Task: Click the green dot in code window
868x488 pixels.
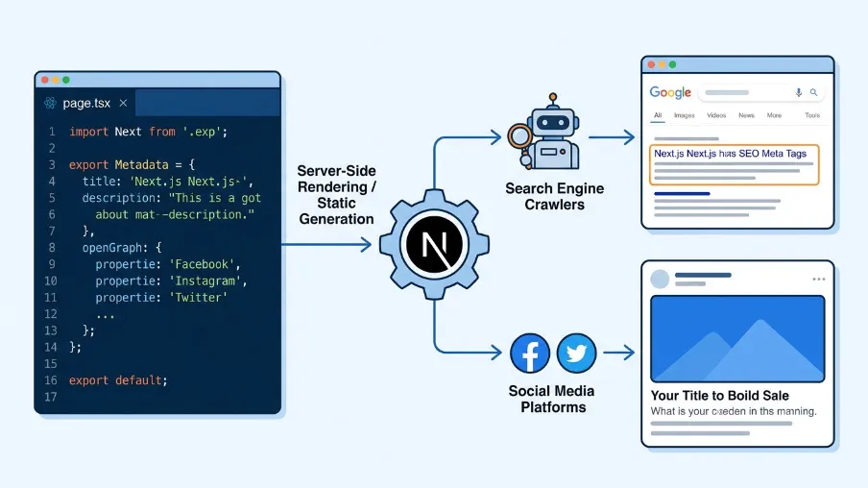Action: 66,80
